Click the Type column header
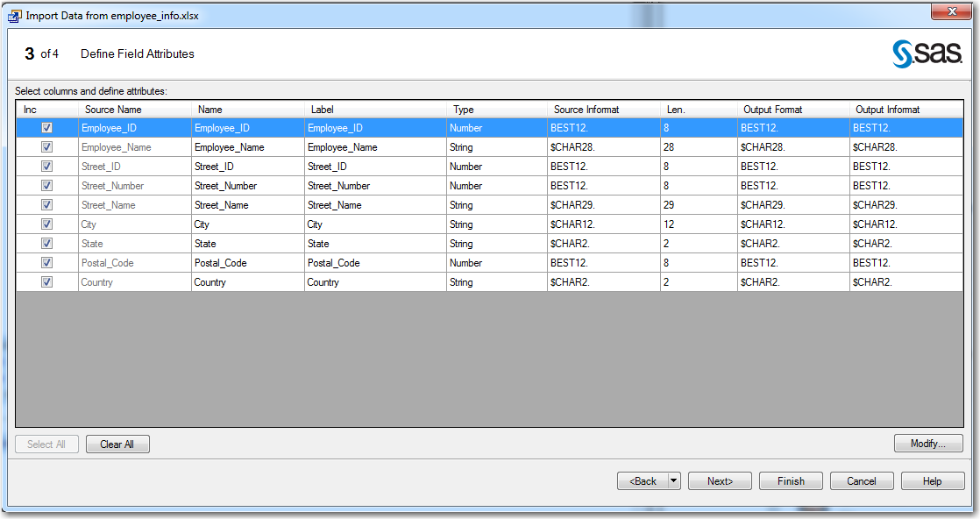Image resolution: width=980 pixels, height=519 pixels. [x=463, y=109]
